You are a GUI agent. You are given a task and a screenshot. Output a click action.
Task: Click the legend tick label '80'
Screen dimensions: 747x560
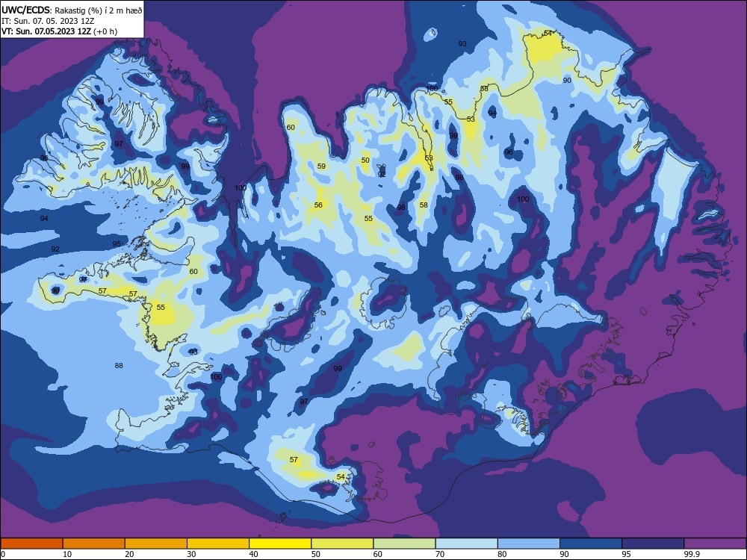[503, 554]
